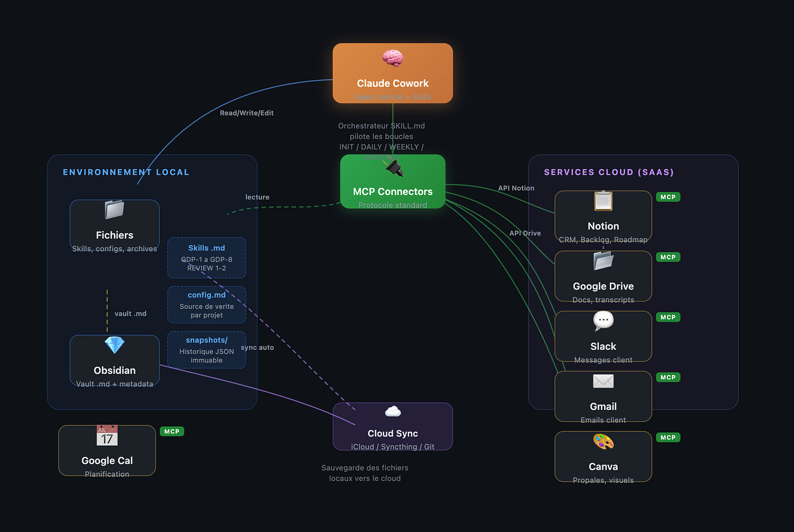This screenshot has width=794, height=532.
Task: Click the "Slack" node title
Action: click(x=603, y=347)
